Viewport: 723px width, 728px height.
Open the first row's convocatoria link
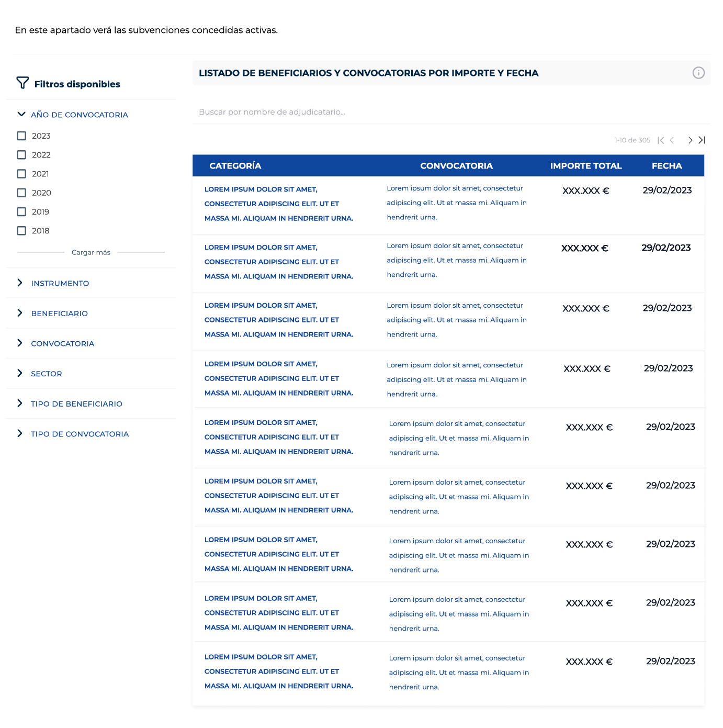(456, 203)
